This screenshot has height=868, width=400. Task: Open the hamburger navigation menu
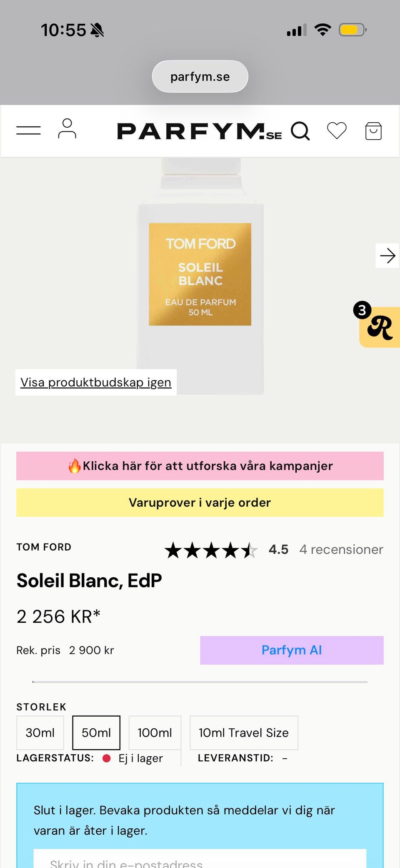[28, 131]
